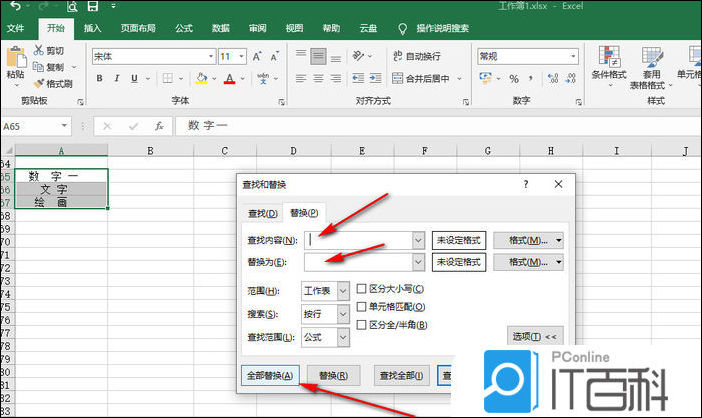
Task: Click the 选项(T) << button
Action: 535,336
